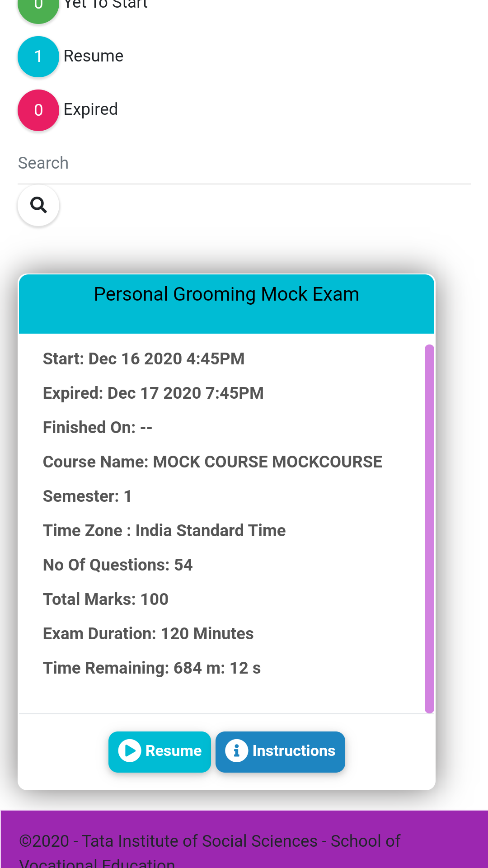The image size is (488, 868).
Task: Filter exams by Yet To Start label
Action: (x=106, y=5)
